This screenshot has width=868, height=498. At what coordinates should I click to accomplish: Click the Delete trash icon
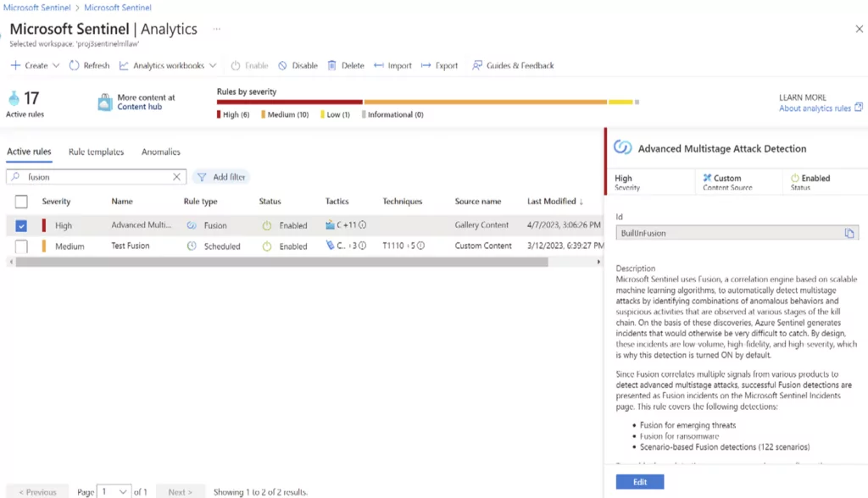coord(331,65)
